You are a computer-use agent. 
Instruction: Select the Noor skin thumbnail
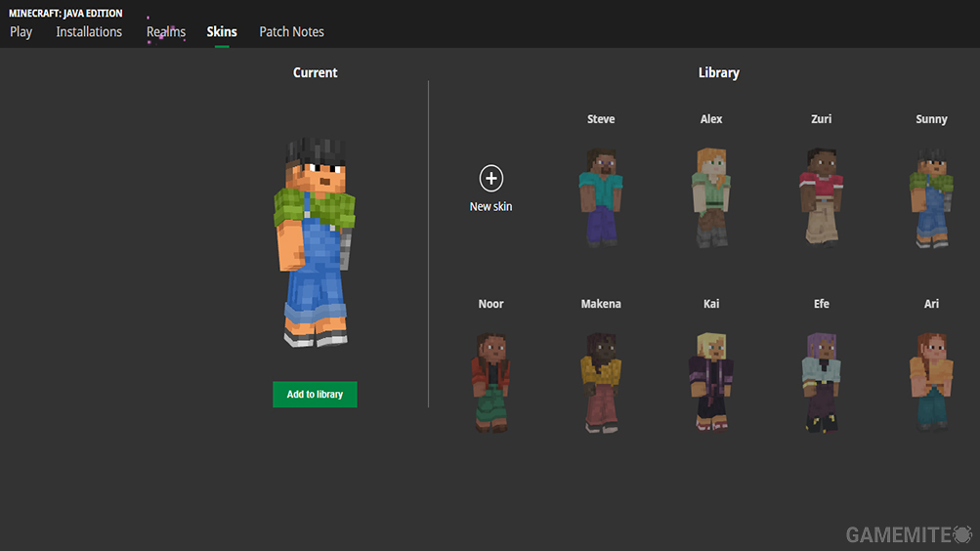click(491, 382)
